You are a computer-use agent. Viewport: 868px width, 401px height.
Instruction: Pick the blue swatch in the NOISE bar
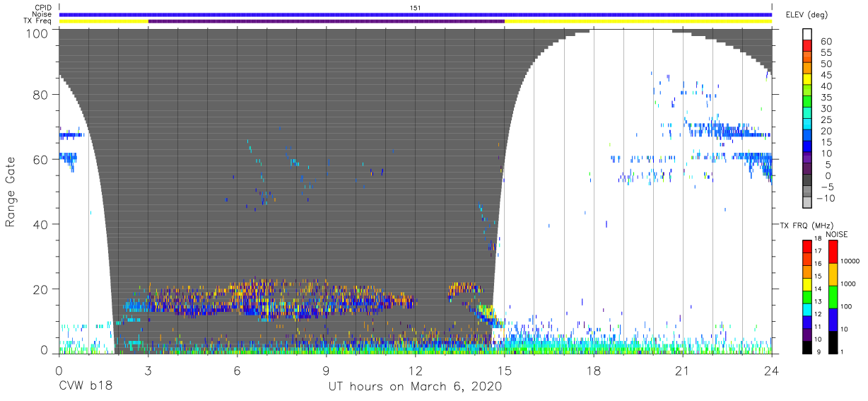[833, 320]
